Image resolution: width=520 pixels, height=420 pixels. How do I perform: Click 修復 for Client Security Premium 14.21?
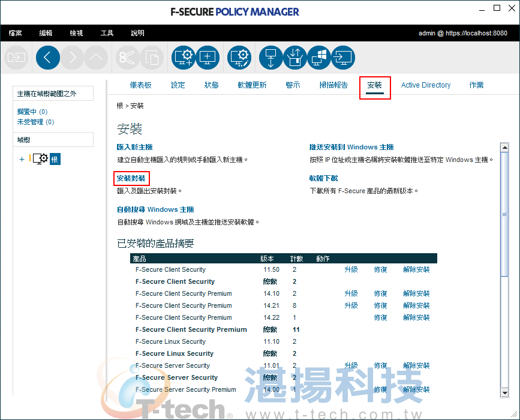[x=381, y=305]
